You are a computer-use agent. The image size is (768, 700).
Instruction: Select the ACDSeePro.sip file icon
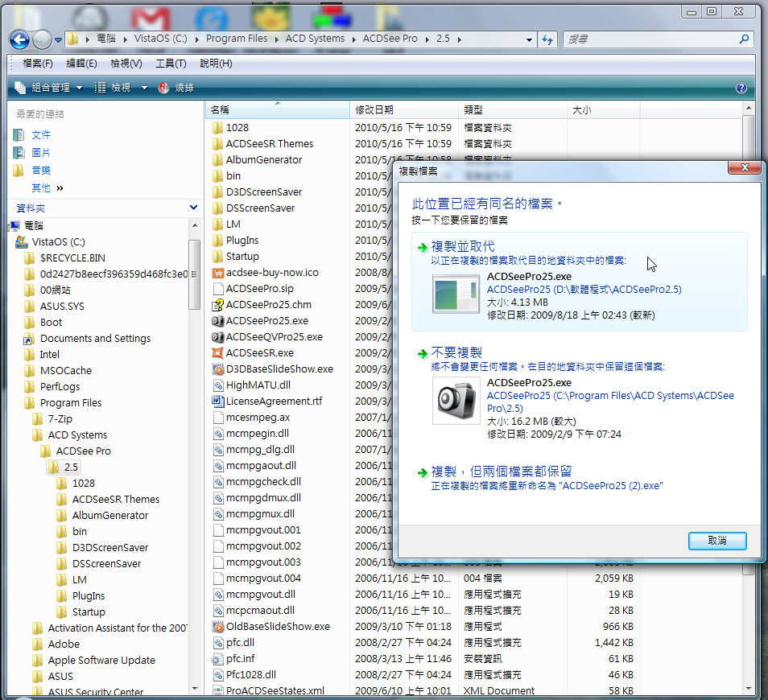tap(218, 289)
